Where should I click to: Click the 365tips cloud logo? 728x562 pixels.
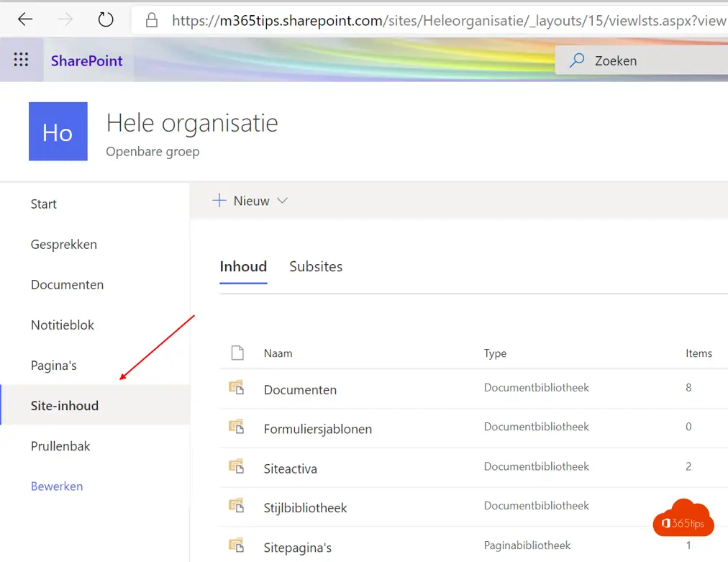click(x=683, y=518)
